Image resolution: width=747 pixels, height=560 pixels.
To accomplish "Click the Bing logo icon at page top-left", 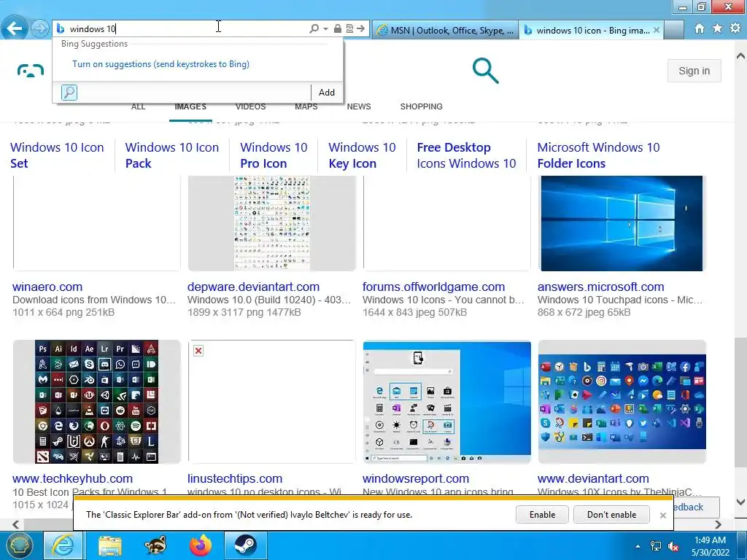I will coord(31,71).
